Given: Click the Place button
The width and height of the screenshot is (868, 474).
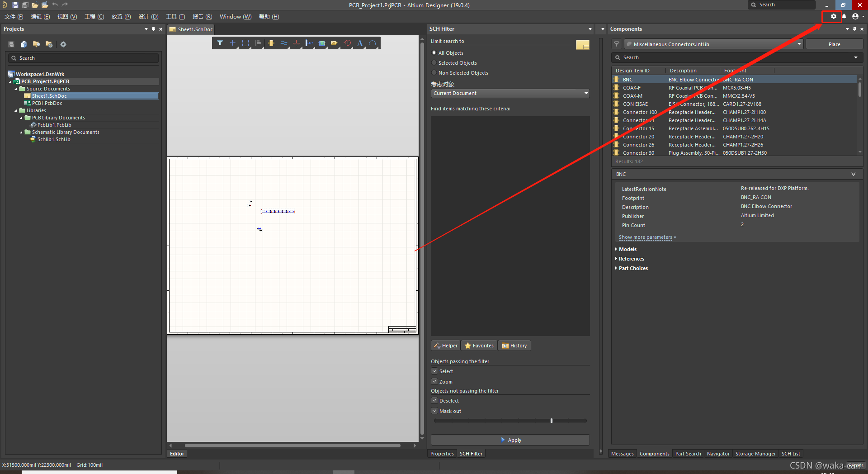Looking at the screenshot, I should pos(834,44).
